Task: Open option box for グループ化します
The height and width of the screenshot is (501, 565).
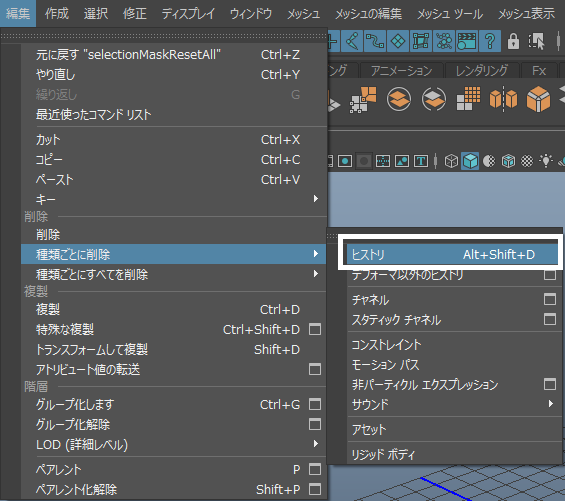Action: click(x=315, y=404)
